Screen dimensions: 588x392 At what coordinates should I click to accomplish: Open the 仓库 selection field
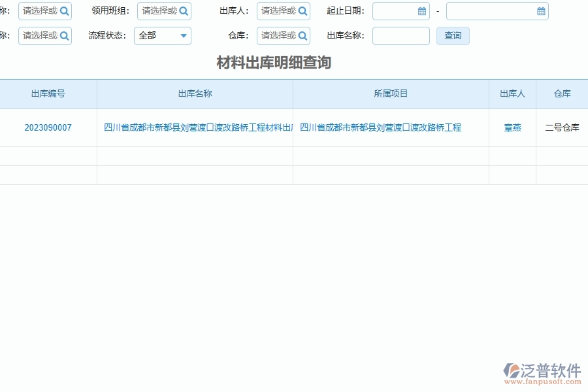click(x=278, y=36)
